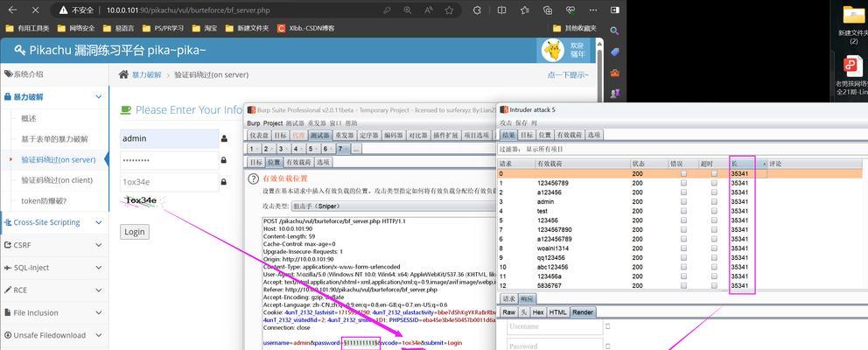Open the PowerPoint file on the desktop
Screen dimensions: 868x350
(853, 74)
